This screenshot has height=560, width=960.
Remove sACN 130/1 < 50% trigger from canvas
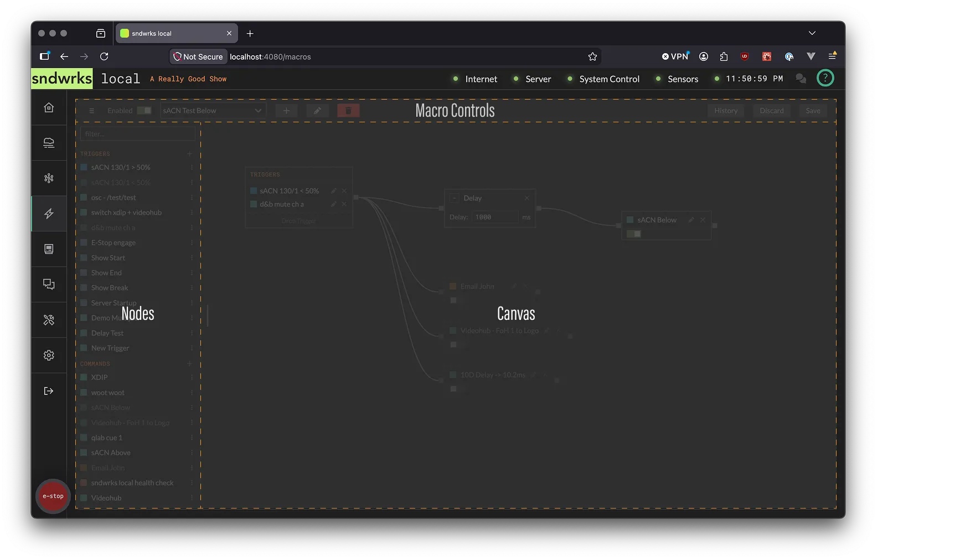click(x=344, y=191)
